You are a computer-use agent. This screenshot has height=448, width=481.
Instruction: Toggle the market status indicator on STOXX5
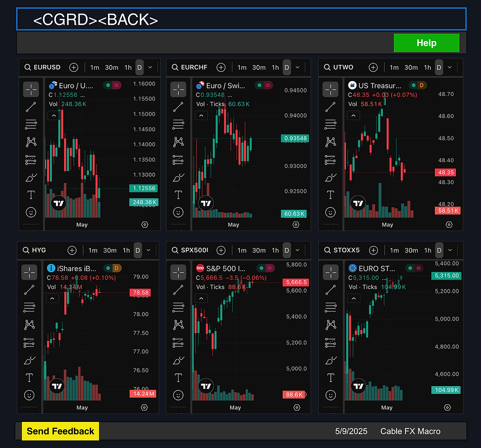(x=410, y=268)
